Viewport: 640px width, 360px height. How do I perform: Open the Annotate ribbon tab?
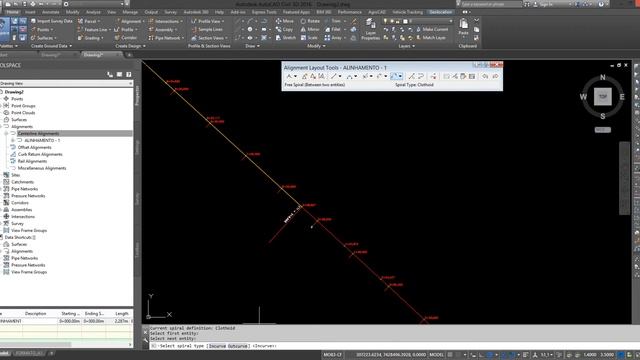(51, 12)
